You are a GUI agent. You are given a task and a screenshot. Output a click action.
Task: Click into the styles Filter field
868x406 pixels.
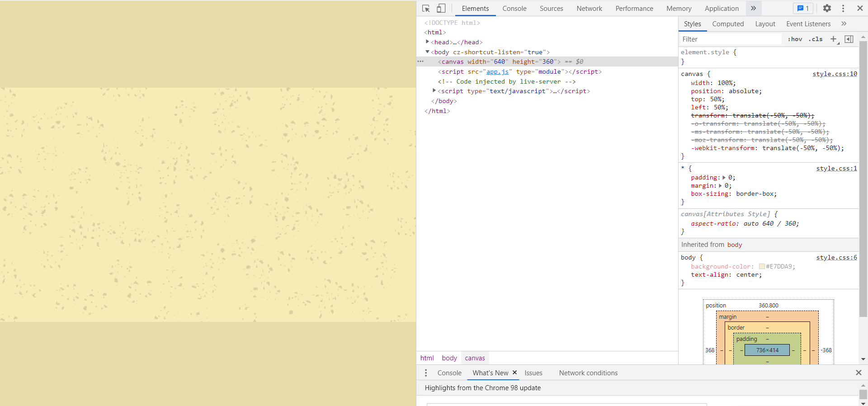click(730, 39)
